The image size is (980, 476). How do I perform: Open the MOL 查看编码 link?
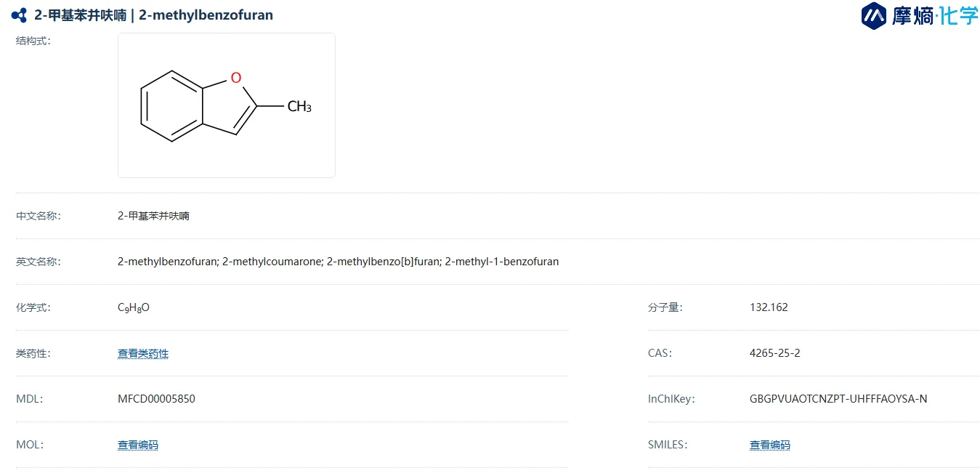tap(138, 445)
